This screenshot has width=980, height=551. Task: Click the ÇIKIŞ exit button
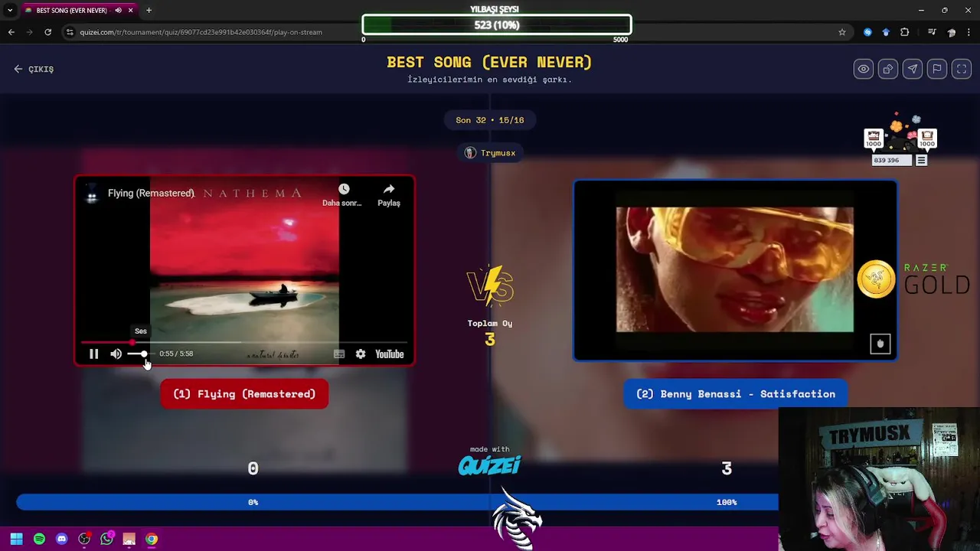pyautogui.click(x=34, y=69)
